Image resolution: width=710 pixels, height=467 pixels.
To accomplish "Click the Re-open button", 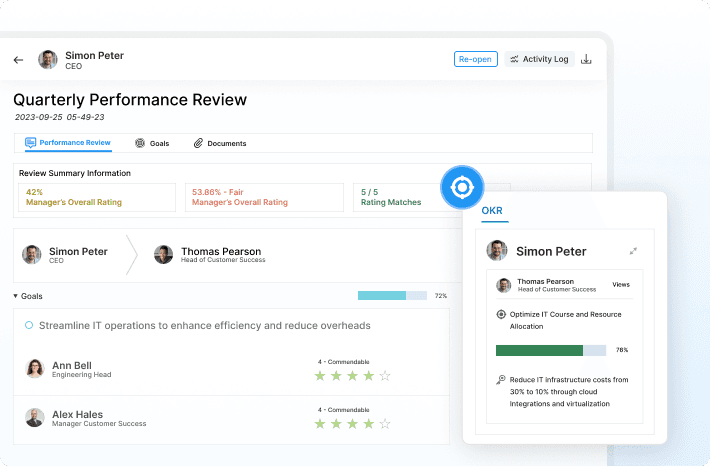I will point(475,59).
